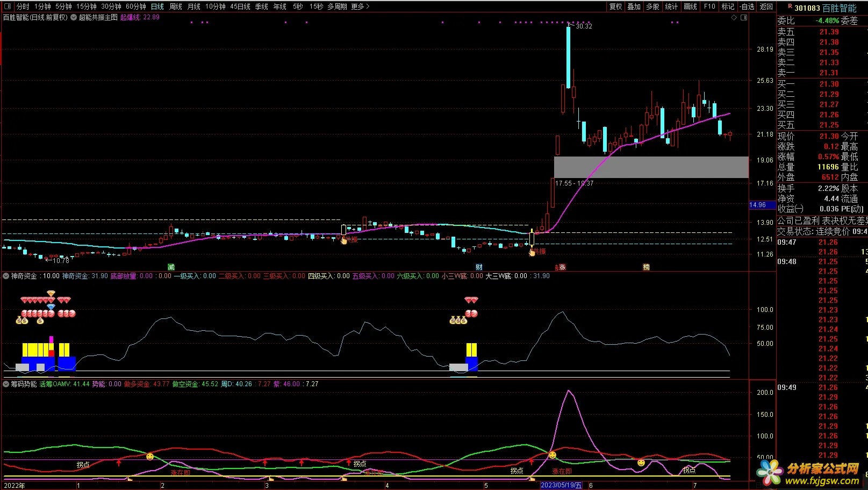Select the 周线 weekly period
Image resolution: width=868 pixels, height=490 pixels.
(176, 6)
